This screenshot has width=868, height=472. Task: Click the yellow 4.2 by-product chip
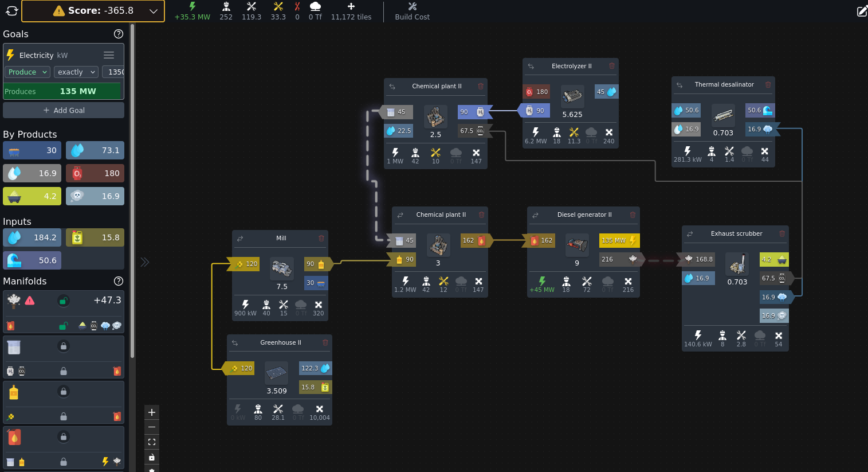32,196
